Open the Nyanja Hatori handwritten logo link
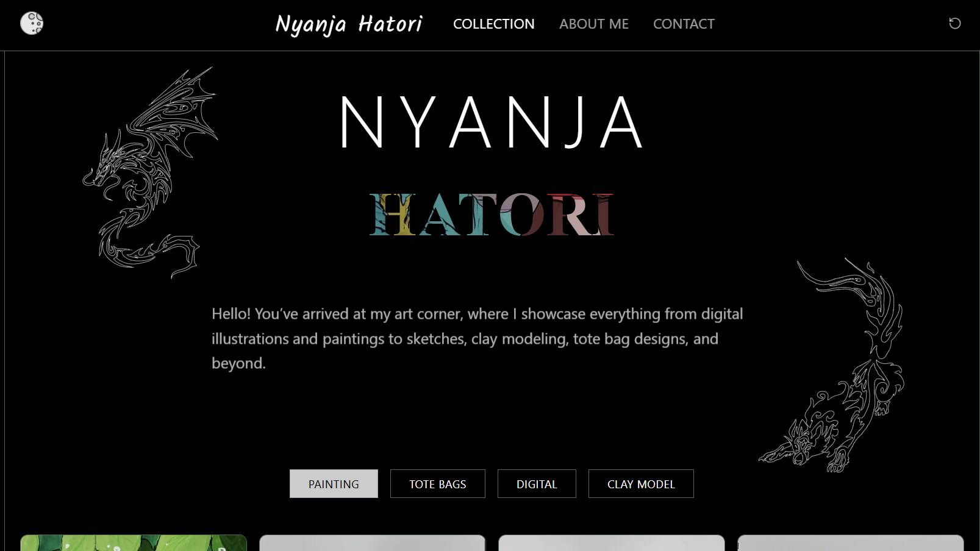This screenshot has width=980, height=551. coord(348,24)
